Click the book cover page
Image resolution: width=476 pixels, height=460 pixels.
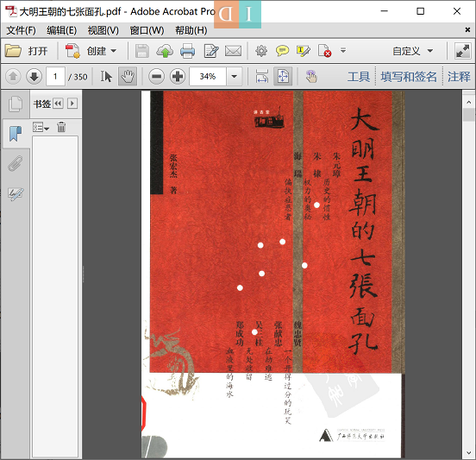tap(272, 274)
